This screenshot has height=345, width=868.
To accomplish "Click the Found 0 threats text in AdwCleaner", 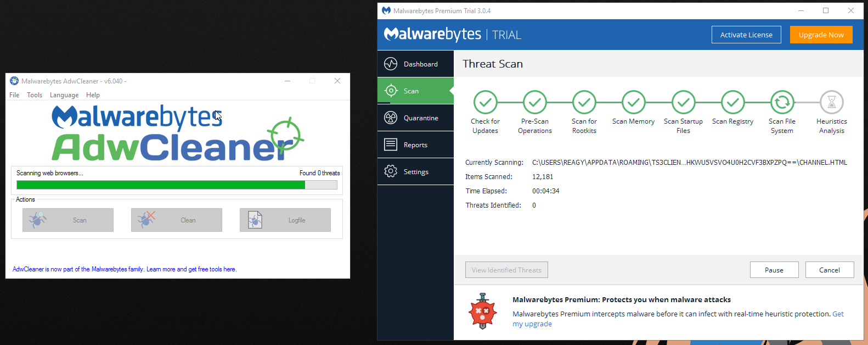I will tap(319, 173).
